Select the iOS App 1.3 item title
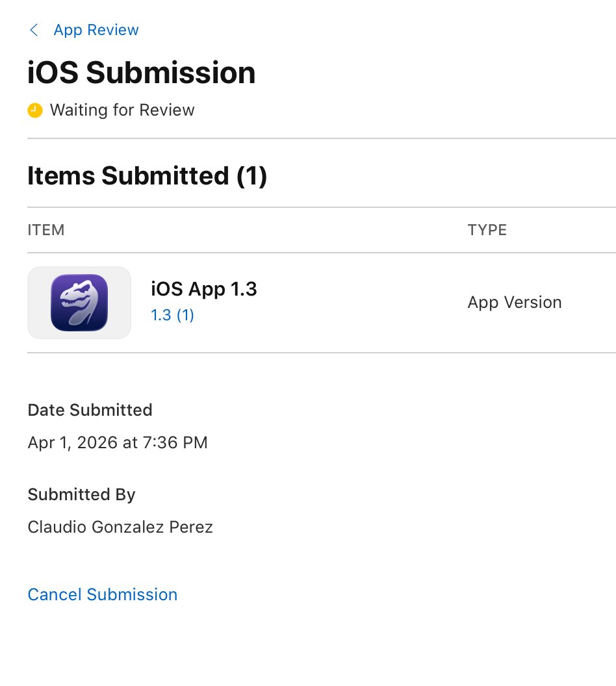This screenshot has width=616, height=686. pyautogui.click(x=204, y=288)
